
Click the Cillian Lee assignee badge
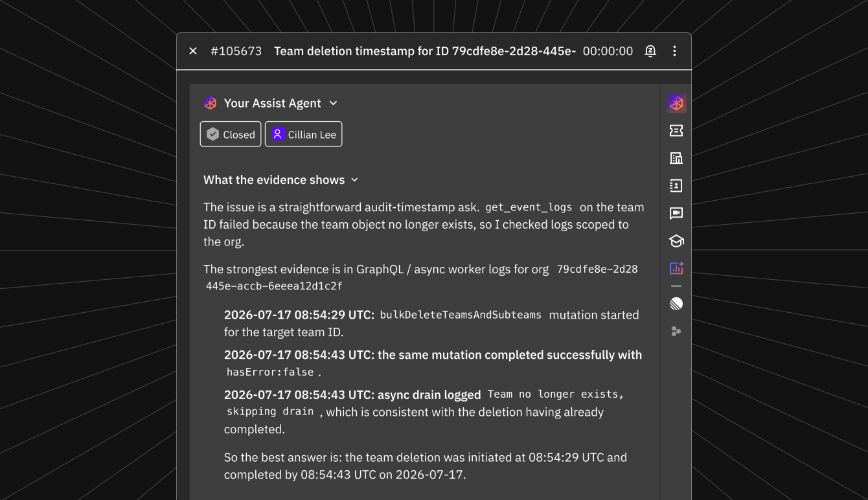pos(303,134)
